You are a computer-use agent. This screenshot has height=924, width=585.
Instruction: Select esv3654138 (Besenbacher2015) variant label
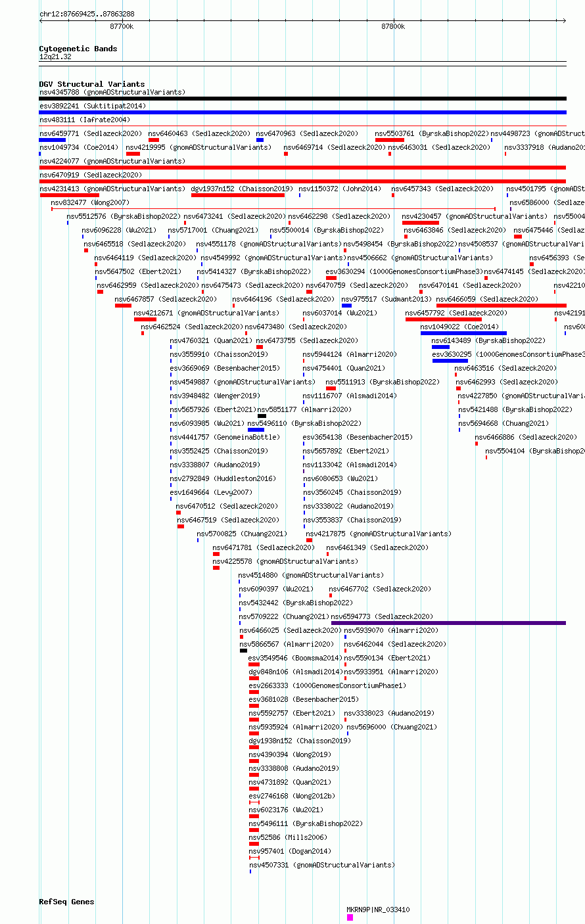pyautogui.click(x=358, y=437)
